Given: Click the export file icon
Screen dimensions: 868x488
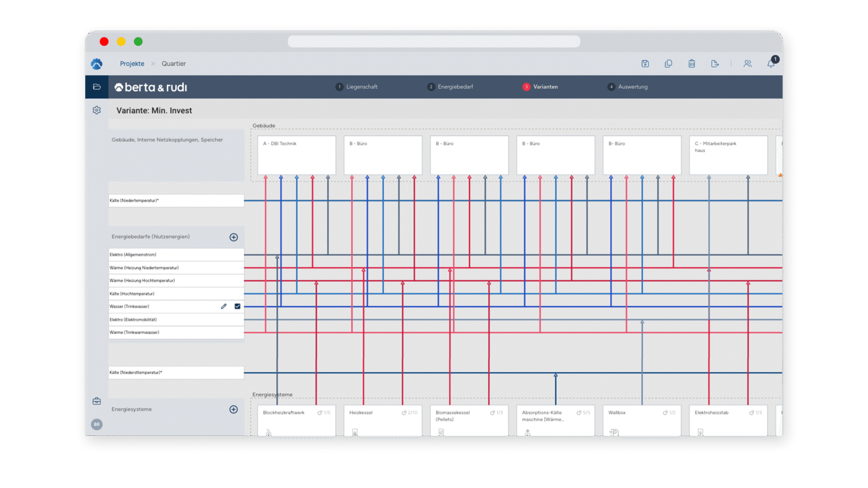Looking at the screenshot, I should (715, 64).
